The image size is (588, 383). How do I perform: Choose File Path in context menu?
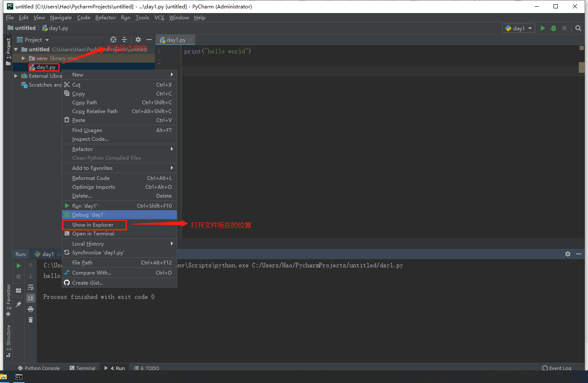[119, 263]
